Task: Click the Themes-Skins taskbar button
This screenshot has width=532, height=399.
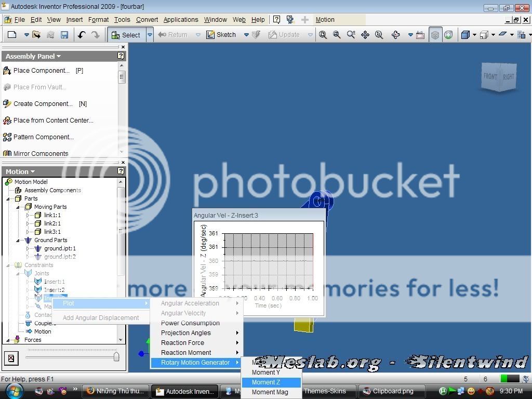Action: coord(325,391)
